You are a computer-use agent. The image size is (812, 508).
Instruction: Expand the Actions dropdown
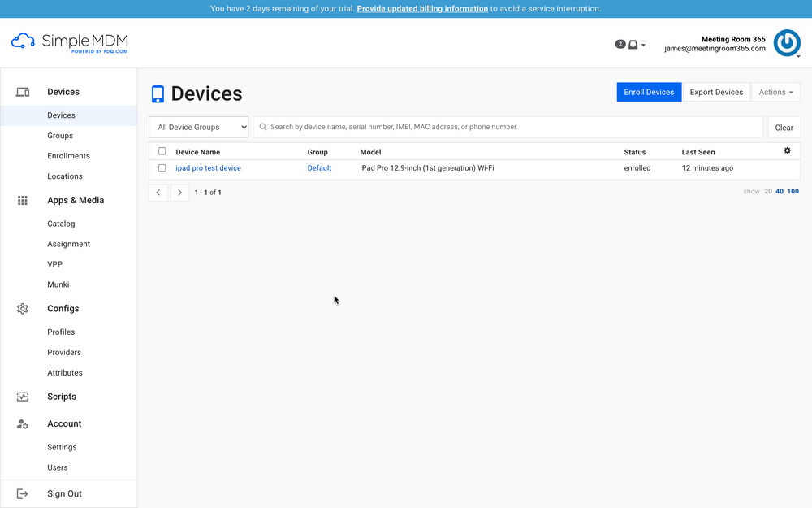[775, 92]
